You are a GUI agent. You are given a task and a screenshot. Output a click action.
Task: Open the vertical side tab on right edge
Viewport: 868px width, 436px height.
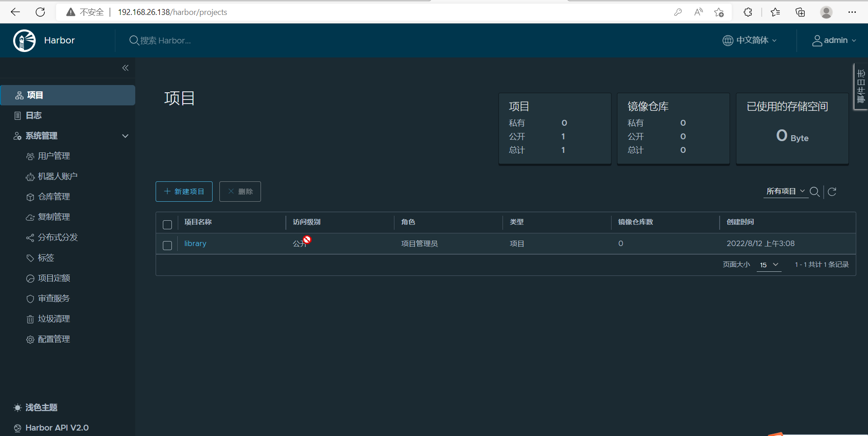coord(861,86)
